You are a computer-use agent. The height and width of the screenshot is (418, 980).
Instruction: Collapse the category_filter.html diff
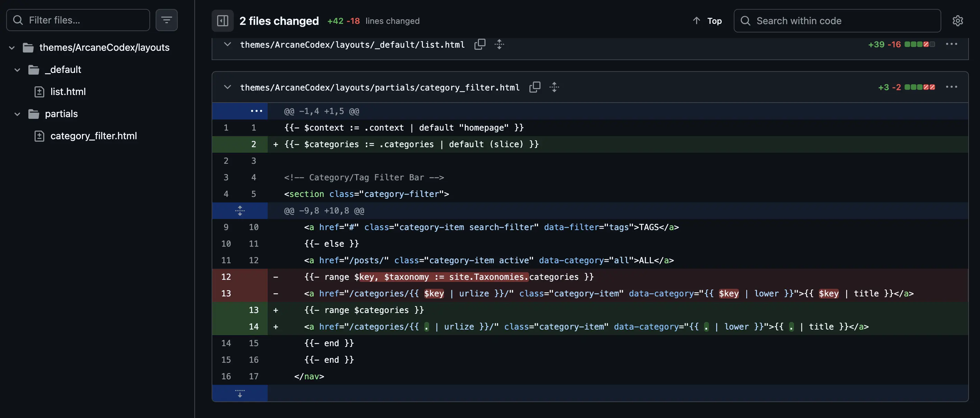point(227,87)
